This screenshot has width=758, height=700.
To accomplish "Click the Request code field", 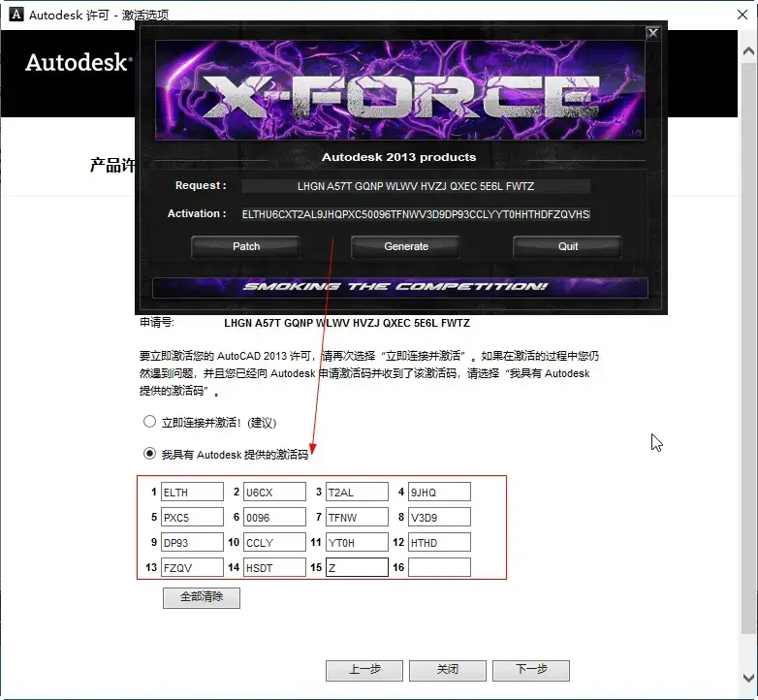I will (x=416, y=186).
